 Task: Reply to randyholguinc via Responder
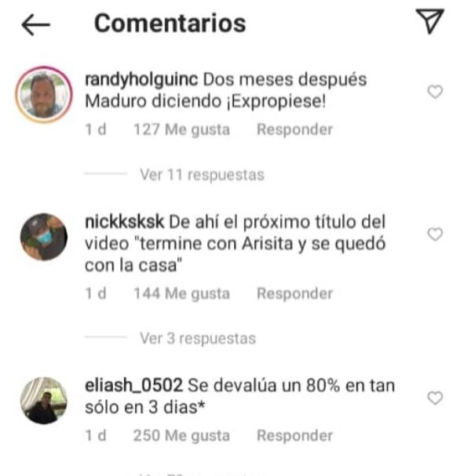tap(294, 129)
